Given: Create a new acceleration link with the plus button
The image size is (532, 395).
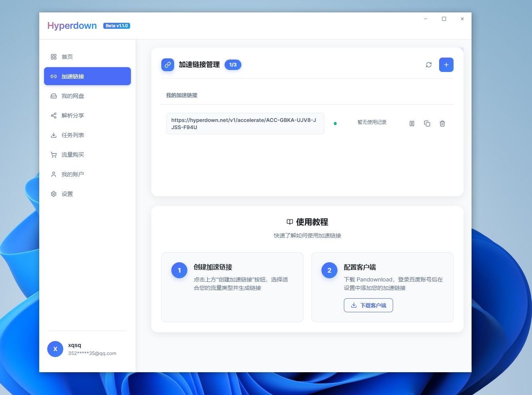Looking at the screenshot, I should pyautogui.click(x=446, y=64).
